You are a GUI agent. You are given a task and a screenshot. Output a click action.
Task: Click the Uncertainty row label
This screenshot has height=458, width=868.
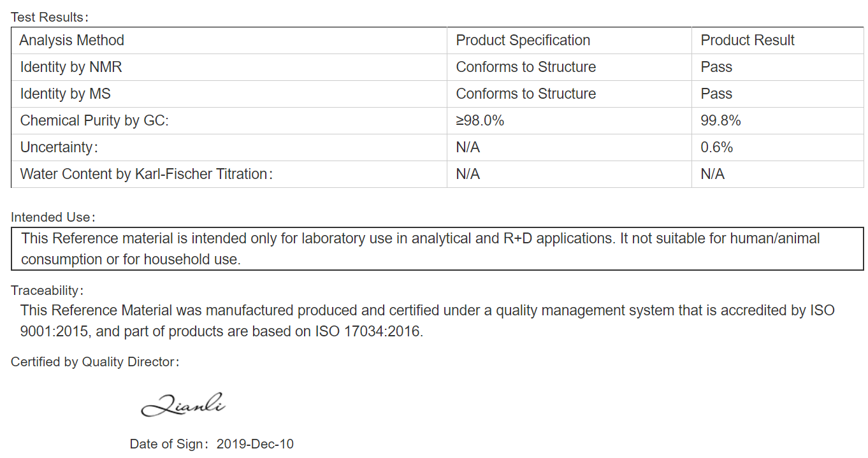pos(59,147)
